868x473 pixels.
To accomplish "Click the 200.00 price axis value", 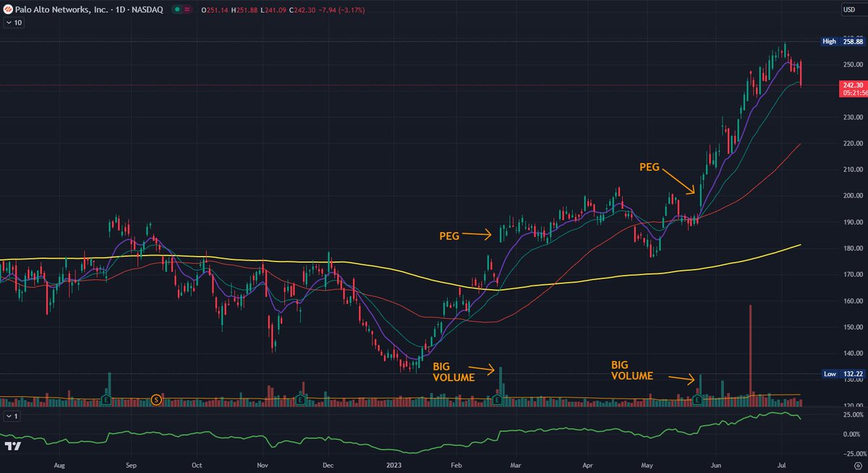I will 854,196.
